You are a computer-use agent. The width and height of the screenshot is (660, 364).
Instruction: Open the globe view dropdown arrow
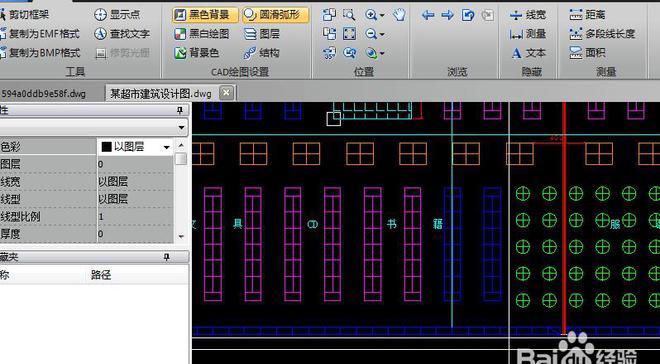382,53
